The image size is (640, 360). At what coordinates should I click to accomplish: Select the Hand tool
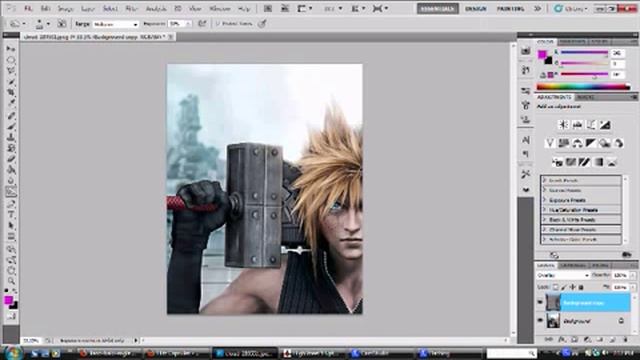pyautogui.click(x=11, y=269)
